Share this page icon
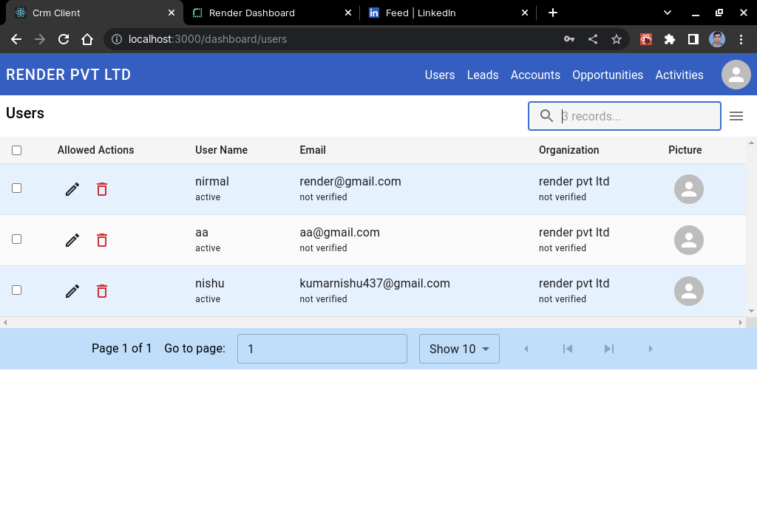This screenshot has width=757, height=532. [593, 39]
